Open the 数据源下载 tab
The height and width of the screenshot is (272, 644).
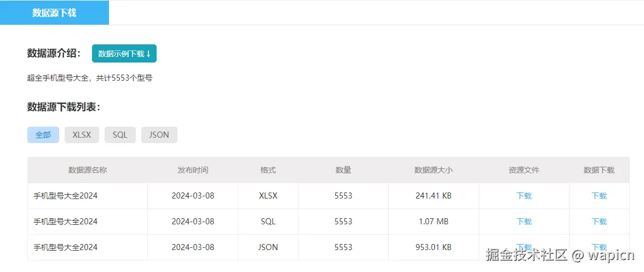(54, 13)
